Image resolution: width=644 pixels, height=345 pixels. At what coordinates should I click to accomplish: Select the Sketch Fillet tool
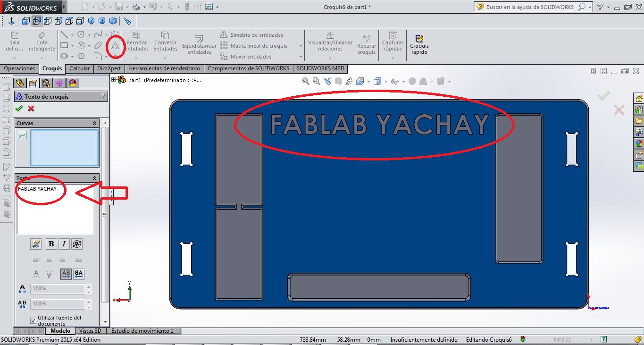click(98, 56)
